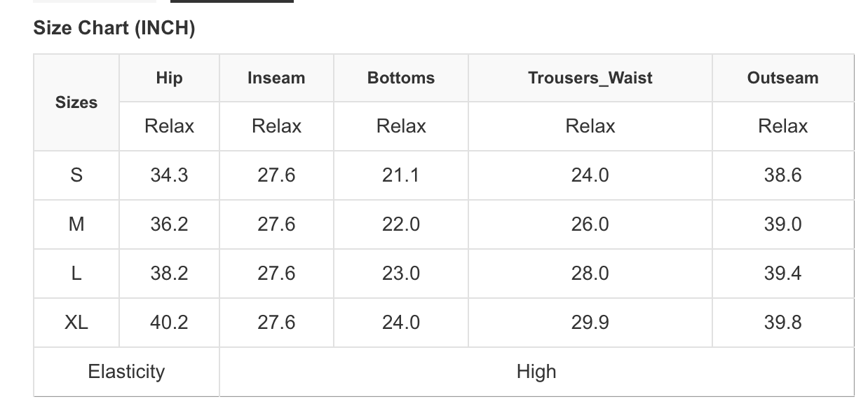Screen dimensions: 868x418
Task: Click the Size Chart (INCH) heading
Action: point(114,28)
